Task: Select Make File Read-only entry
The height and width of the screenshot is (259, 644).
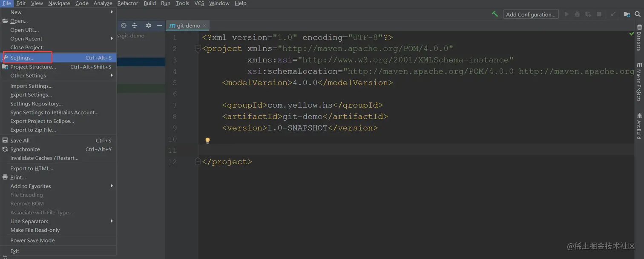Action: coord(58,230)
